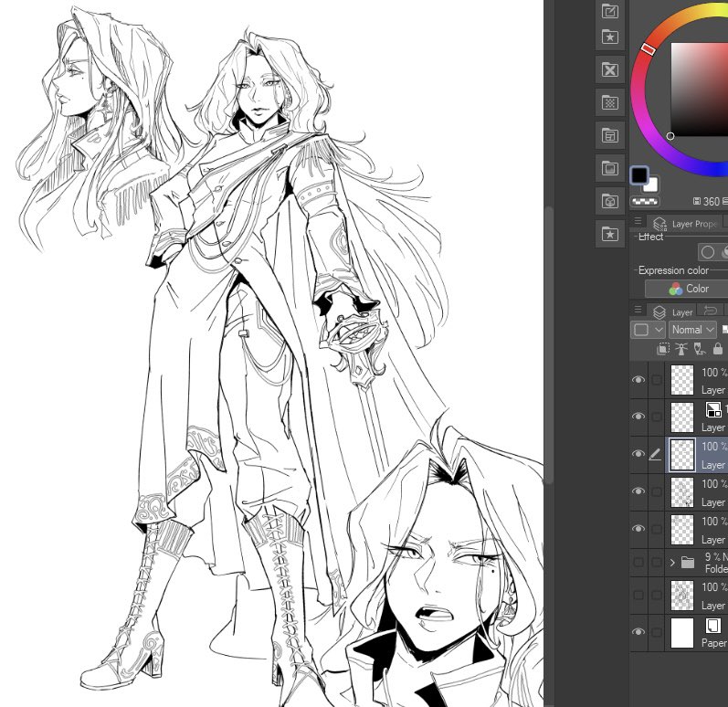Open the upper star favorites material folder
728x707 pixels.
coord(609,37)
